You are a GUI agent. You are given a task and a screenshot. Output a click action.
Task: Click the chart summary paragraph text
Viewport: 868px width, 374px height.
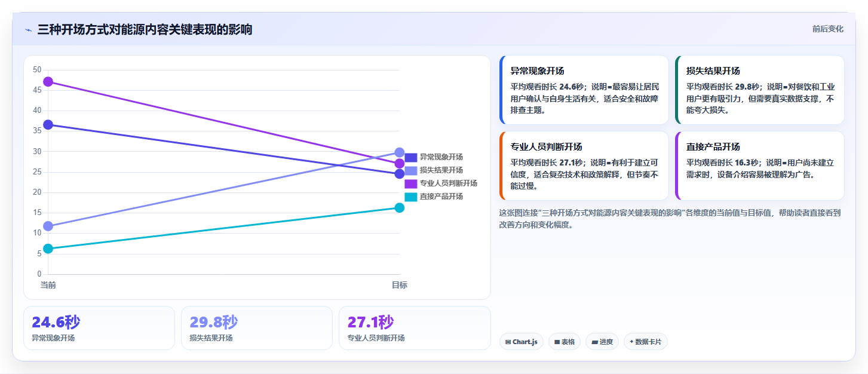point(670,219)
